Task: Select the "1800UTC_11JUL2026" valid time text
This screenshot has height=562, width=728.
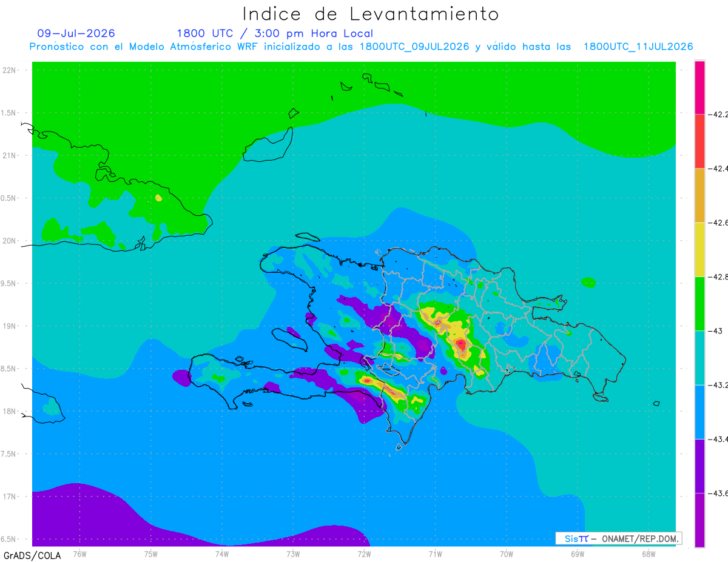Action: click(638, 47)
